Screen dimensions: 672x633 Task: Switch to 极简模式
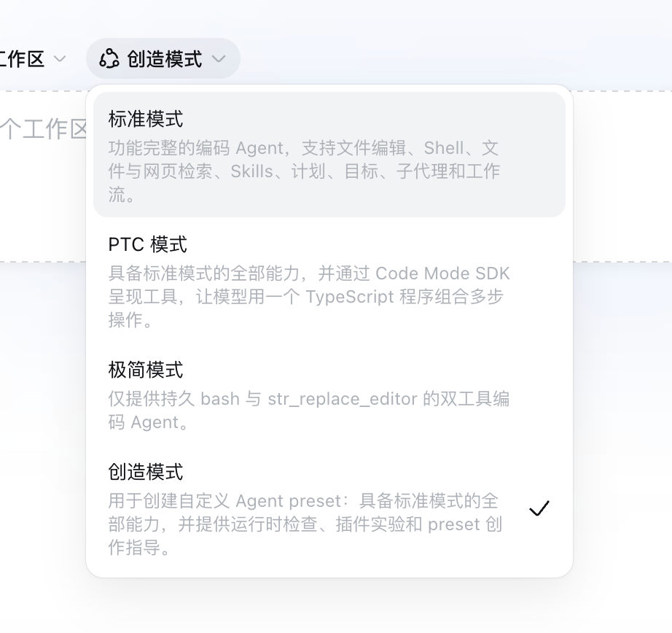click(x=329, y=395)
